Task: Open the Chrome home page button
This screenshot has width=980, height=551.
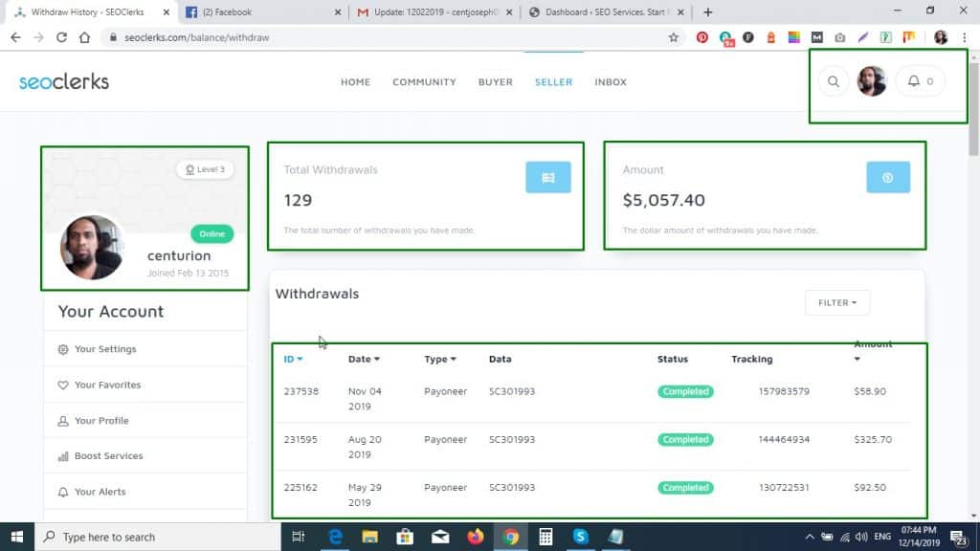Action: pyautogui.click(x=84, y=37)
